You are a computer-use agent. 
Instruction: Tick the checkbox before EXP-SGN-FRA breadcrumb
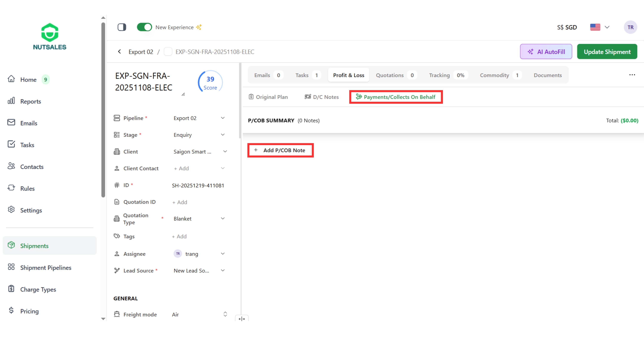(x=168, y=52)
